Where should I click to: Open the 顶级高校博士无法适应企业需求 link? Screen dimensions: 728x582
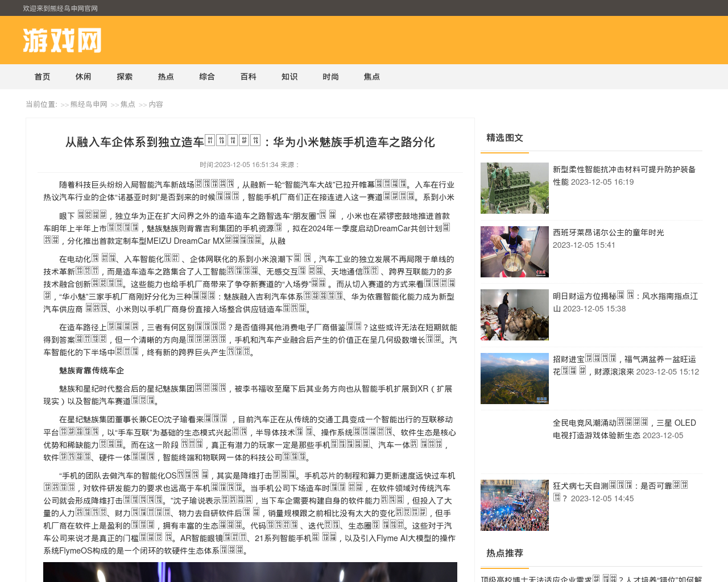click(591, 579)
